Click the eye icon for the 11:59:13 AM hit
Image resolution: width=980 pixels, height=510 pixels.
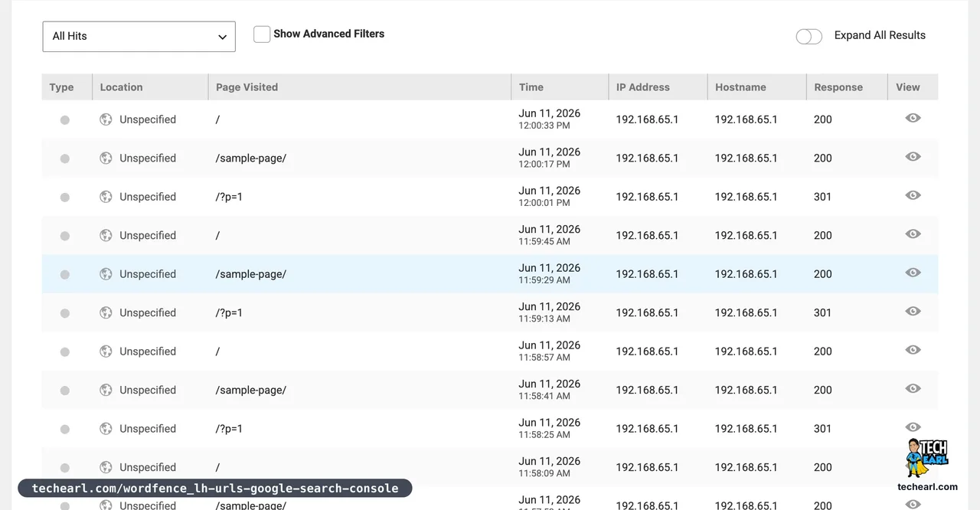pyautogui.click(x=913, y=311)
